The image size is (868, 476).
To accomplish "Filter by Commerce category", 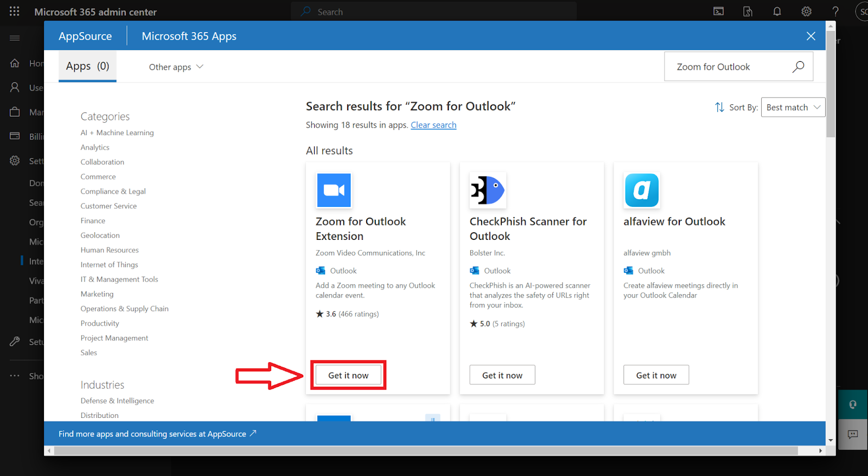I will pyautogui.click(x=98, y=176).
